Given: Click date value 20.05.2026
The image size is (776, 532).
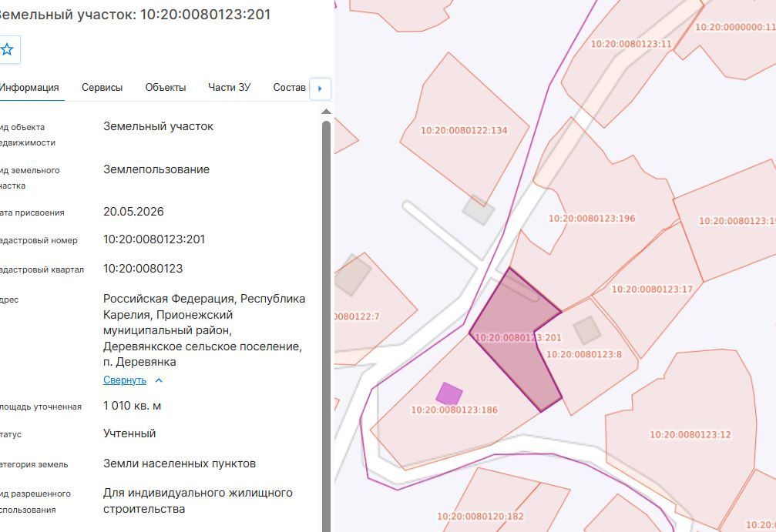Looking at the screenshot, I should (133, 212).
